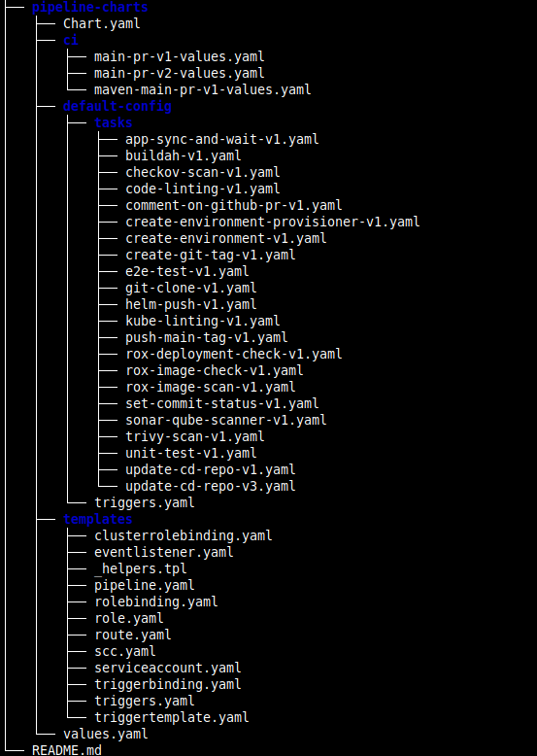
Task: Select the ci folder entry
Action: pyautogui.click(x=70, y=40)
